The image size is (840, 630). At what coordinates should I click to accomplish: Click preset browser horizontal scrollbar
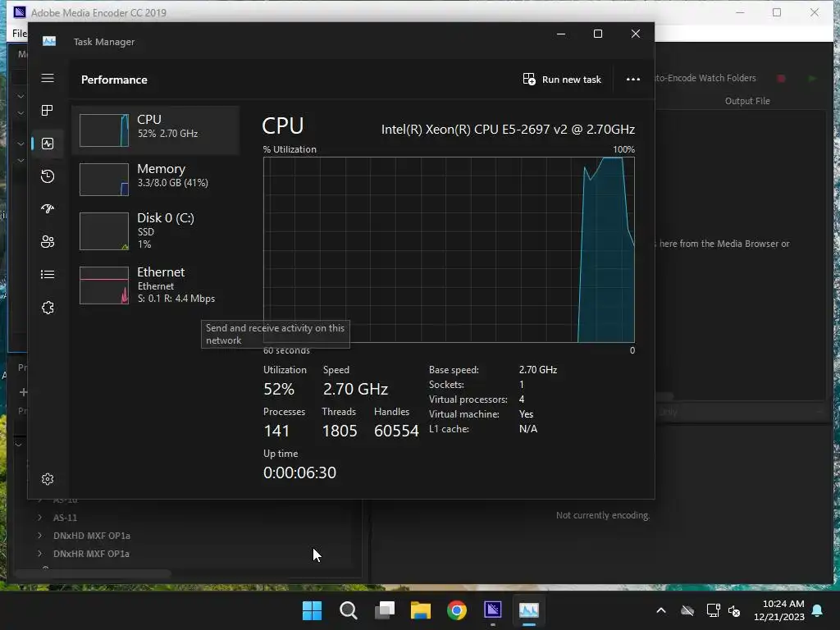click(94, 573)
